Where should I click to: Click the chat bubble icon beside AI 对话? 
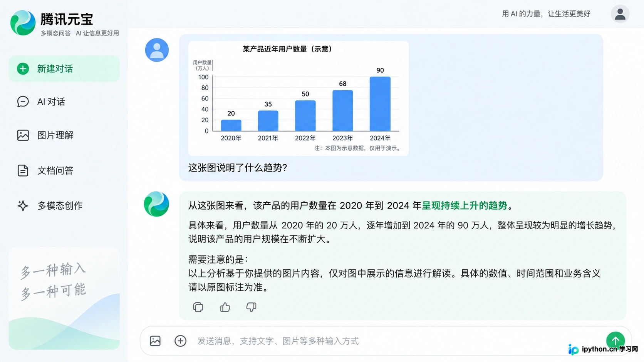23,102
